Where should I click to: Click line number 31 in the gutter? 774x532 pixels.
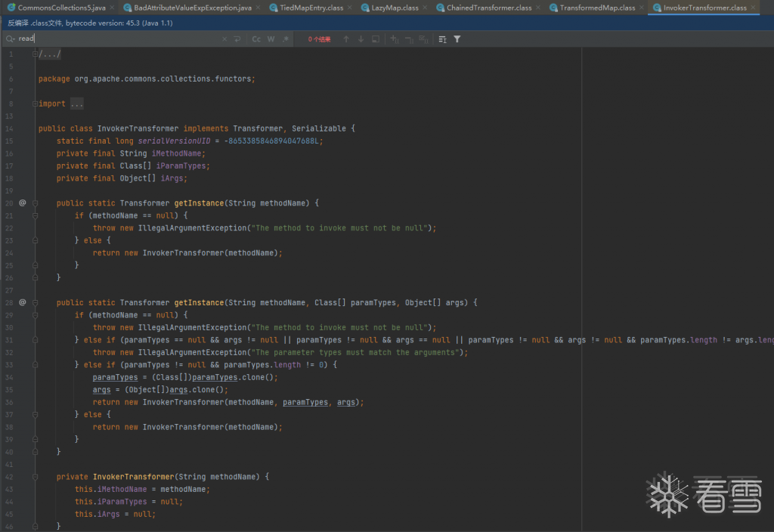click(x=9, y=340)
